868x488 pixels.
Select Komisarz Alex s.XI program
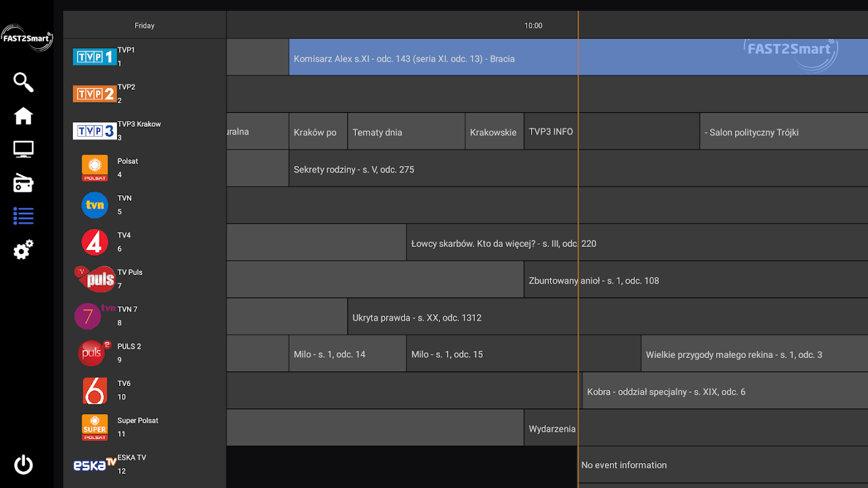click(578, 57)
